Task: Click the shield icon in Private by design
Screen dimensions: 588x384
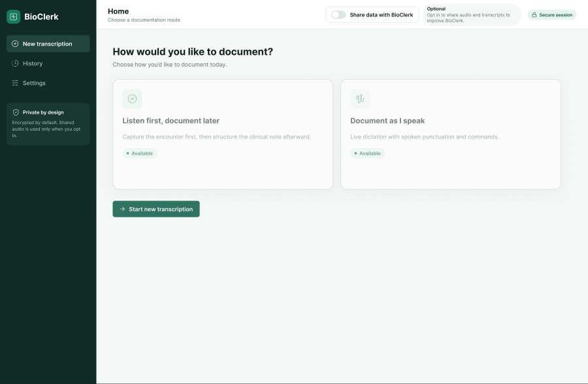Action: coord(16,112)
